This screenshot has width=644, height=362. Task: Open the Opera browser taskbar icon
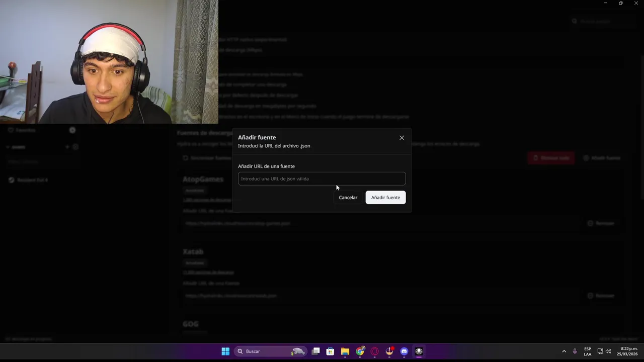click(x=374, y=351)
